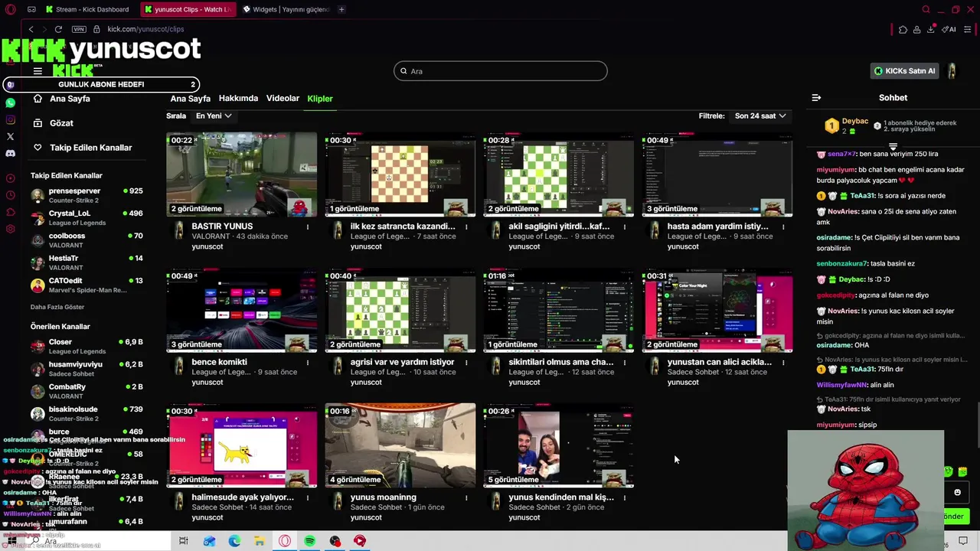The height and width of the screenshot is (551, 980).
Task: Click the Deybac username in chat leaderboard
Action: pos(855,122)
